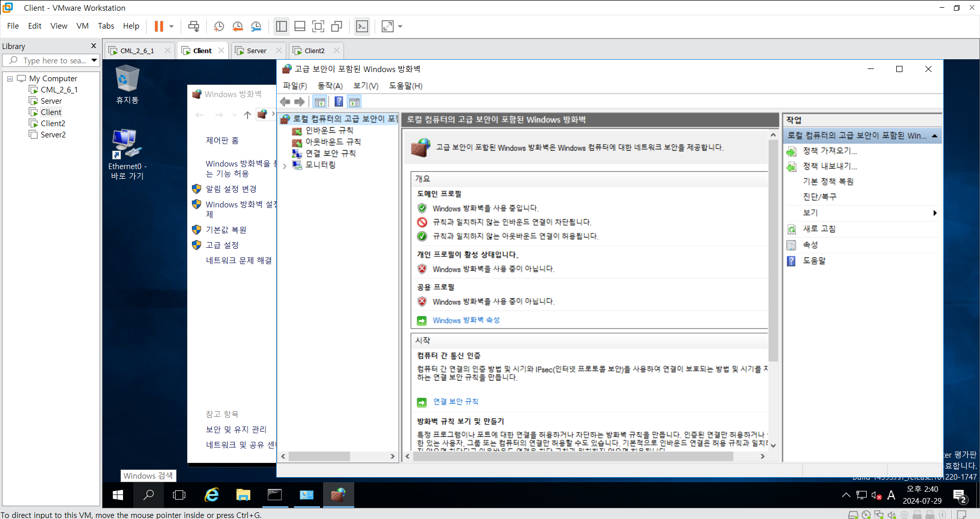The image size is (980, 519).
Task: Toggle the VMware thumbnail bar
Action: coord(300,26)
